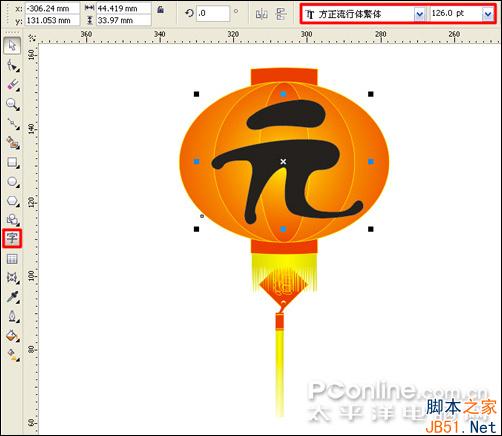Pick the Smart fill tool
Viewport: 502px width, 436px height.
(12, 143)
